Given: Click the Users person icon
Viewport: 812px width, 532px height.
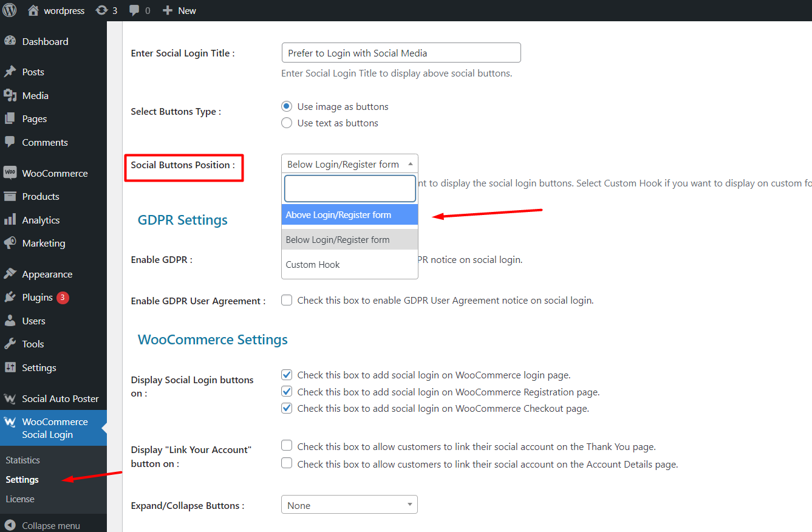Looking at the screenshot, I should click(10, 321).
